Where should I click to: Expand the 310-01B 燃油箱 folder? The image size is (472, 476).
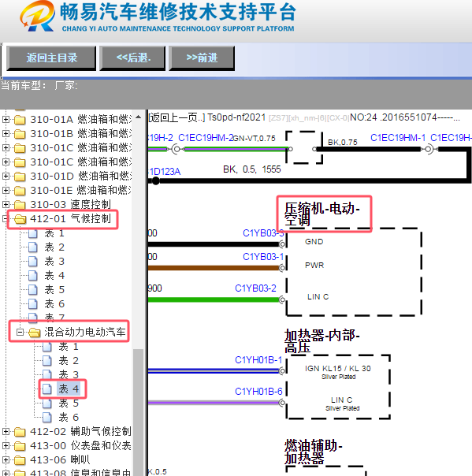pos(6,133)
